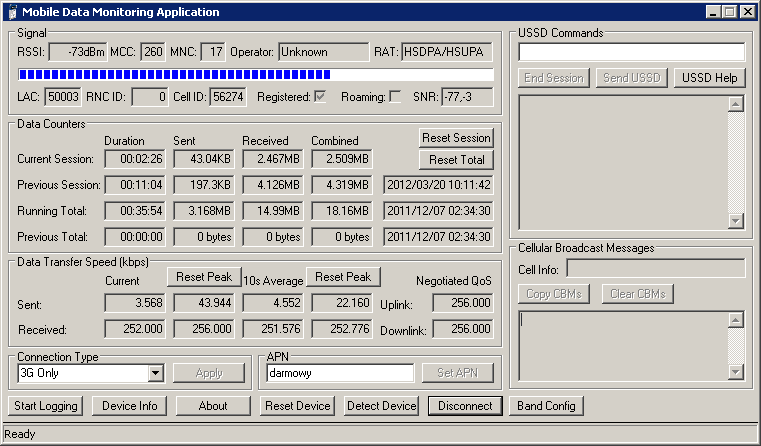Click Reset Device button
The image size is (761, 446).
click(297, 406)
